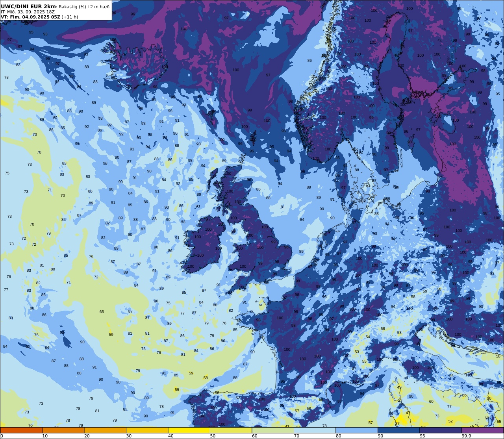Click legend tick label '30'

click(129, 436)
